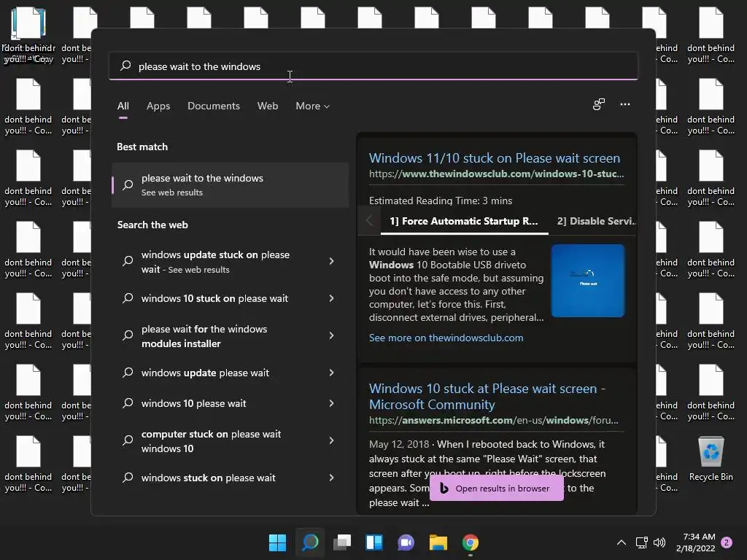Open Task View from the taskbar
Viewport: 747px width, 560px height.
pyautogui.click(x=342, y=542)
